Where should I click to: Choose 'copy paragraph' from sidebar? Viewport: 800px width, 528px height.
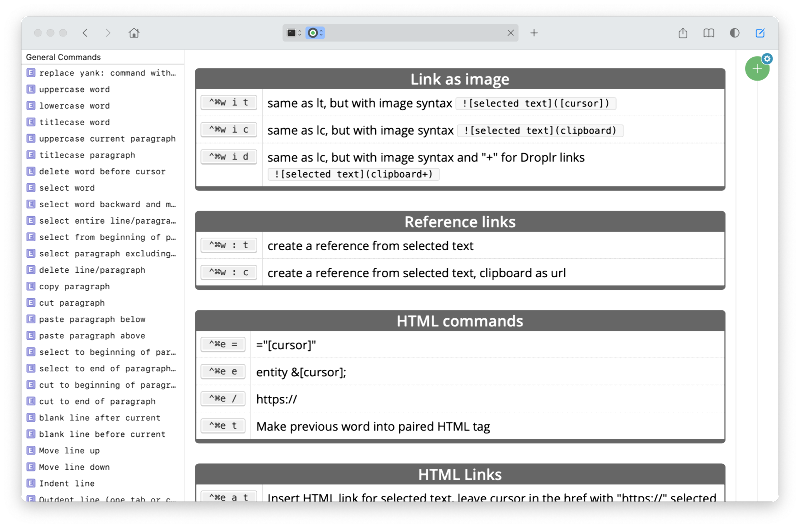click(74, 287)
